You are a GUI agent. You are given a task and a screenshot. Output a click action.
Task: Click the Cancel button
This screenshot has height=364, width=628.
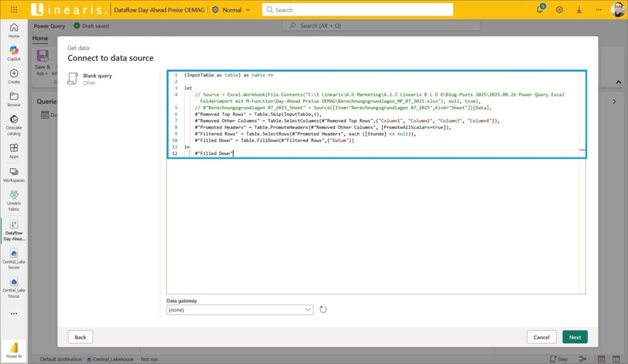pos(541,337)
